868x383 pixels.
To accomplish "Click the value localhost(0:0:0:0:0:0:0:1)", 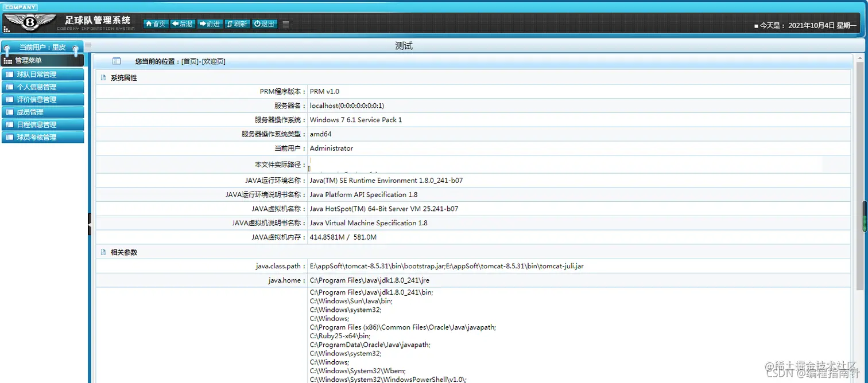I will point(347,106).
